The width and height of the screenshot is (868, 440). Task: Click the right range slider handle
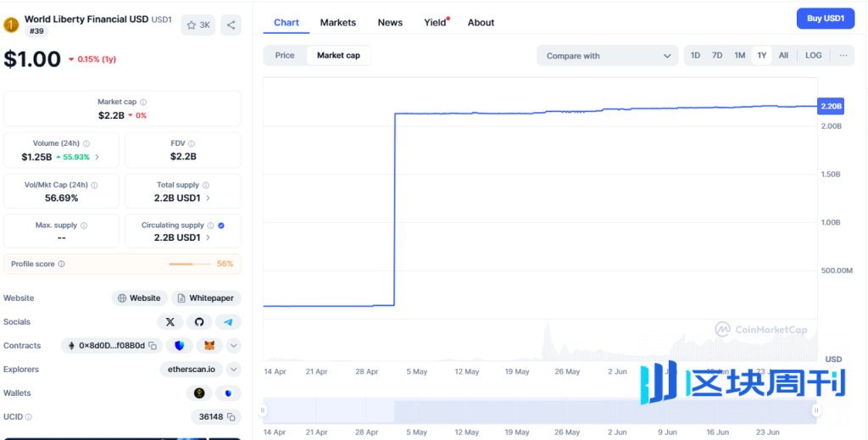(x=816, y=410)
